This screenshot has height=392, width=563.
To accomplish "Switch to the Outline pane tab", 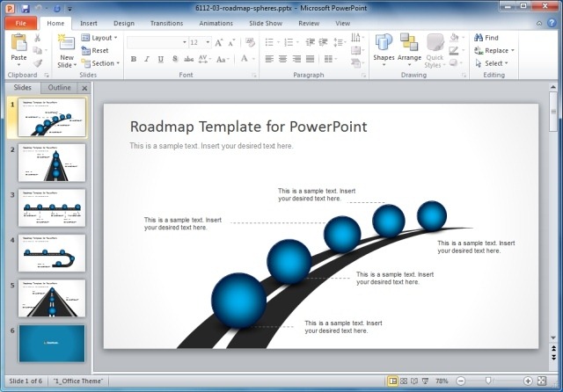I will pos(59,88).
